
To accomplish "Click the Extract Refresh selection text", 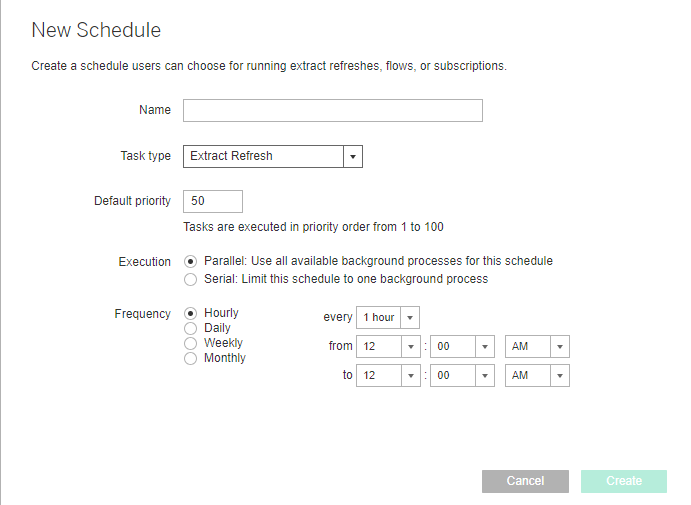I will 232,156.
